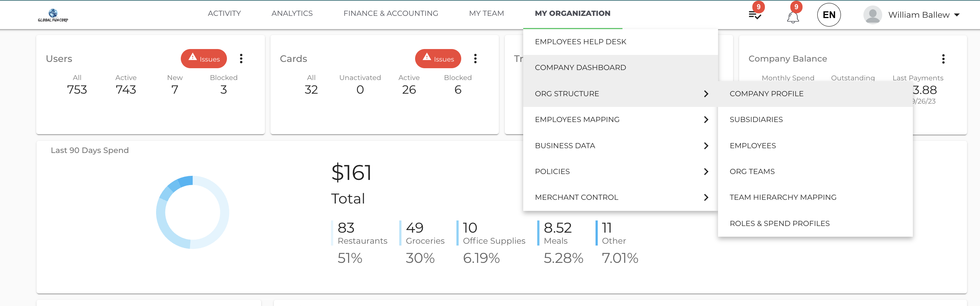
Task: Click the Global Fun Corp logo
Action: pos(53,15)
